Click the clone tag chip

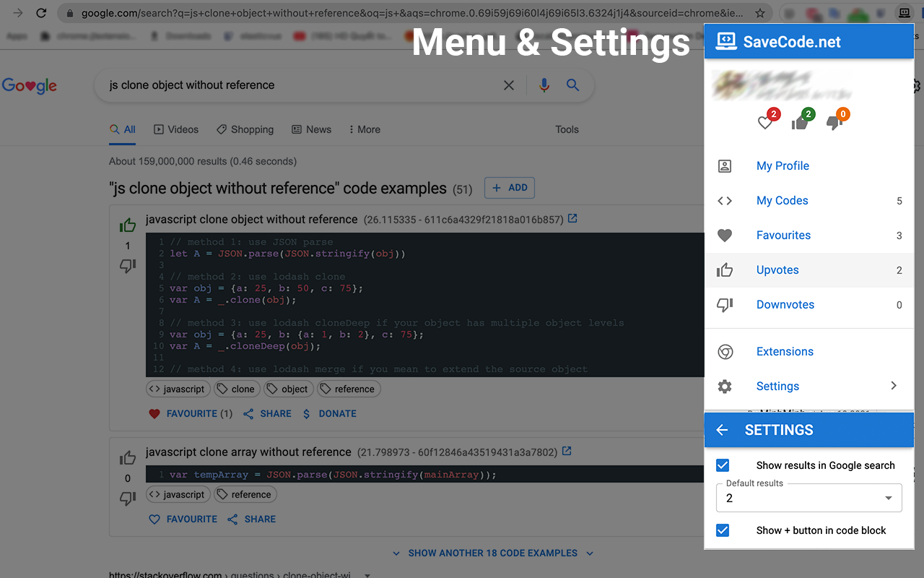coord(237,389)
